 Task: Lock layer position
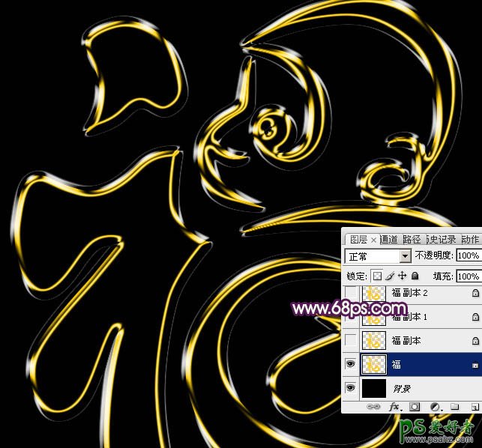[x=402, y=276]
